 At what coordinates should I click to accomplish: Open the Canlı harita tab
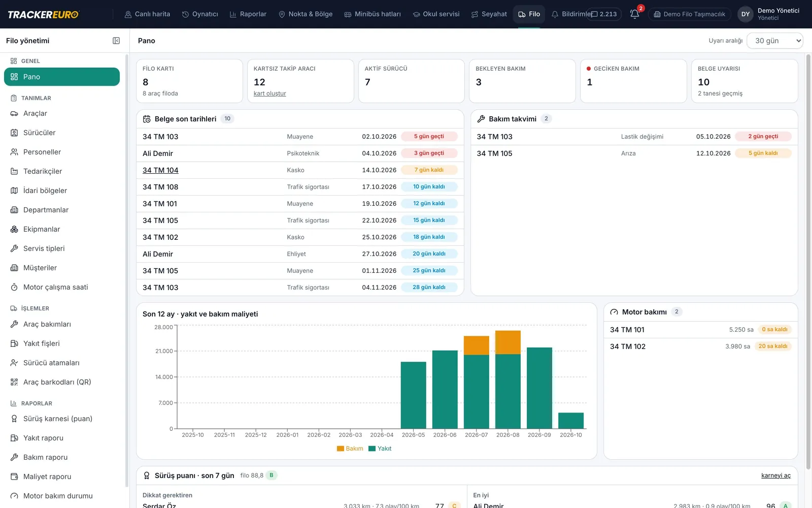[x=147, y=14]
